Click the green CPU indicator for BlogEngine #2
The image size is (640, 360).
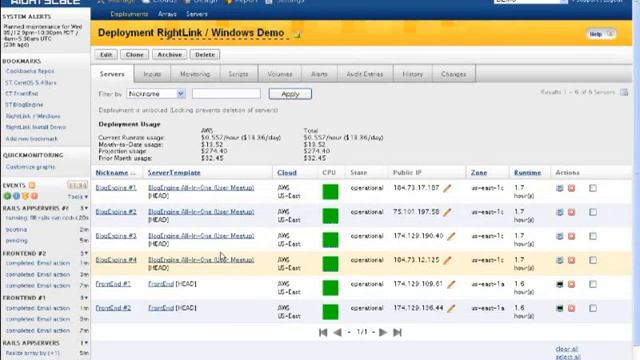coord(330,216)
